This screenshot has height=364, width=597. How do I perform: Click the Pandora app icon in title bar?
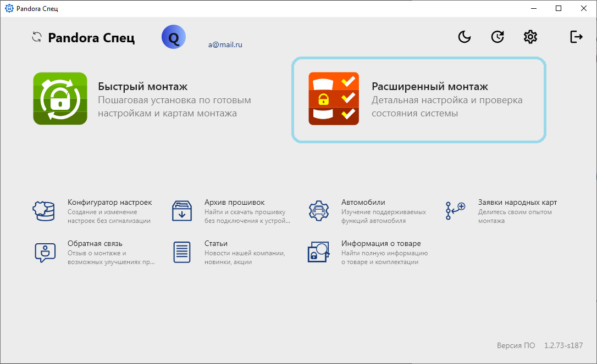pyautogui.click(x=9, y=8)
